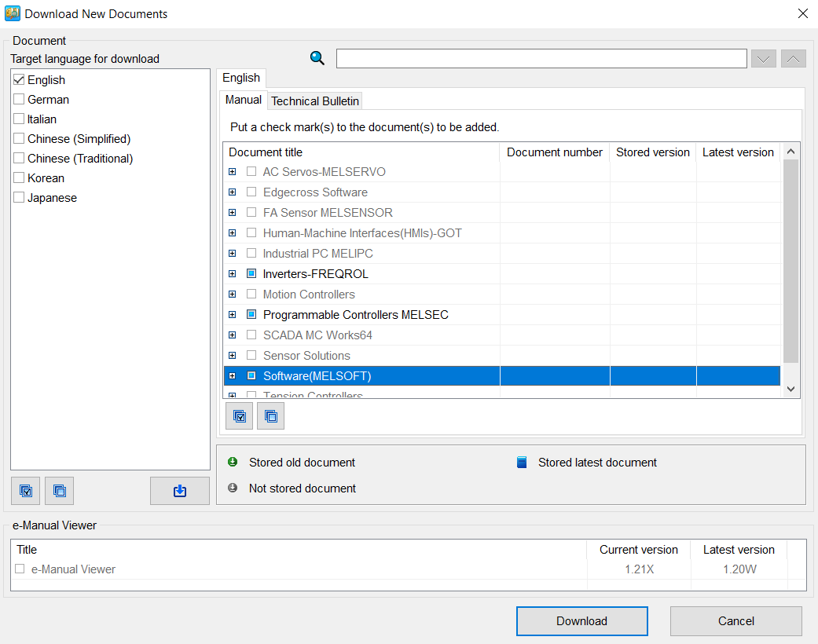Expand the FA Sensor MELSENSOR node
818x644 pixels.
click(x=233, y=212)
